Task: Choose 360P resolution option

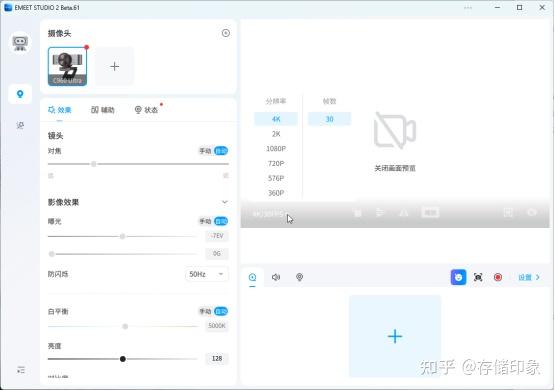Action: click(x=276, y=193)
